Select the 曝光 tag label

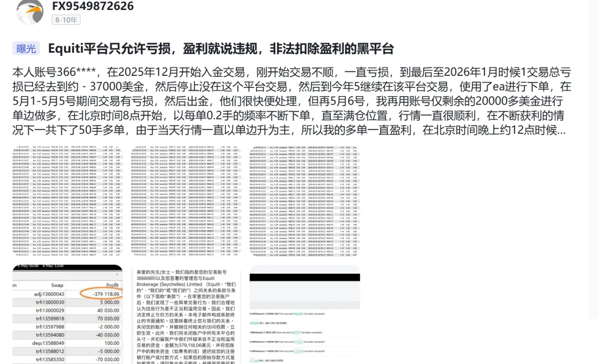pos(26,49)
